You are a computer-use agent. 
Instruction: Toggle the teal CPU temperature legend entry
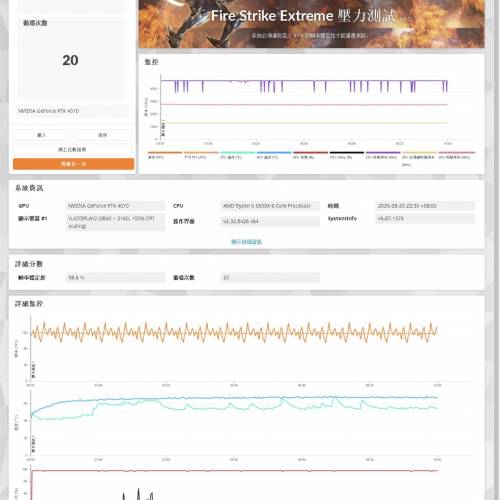[237, 155]
